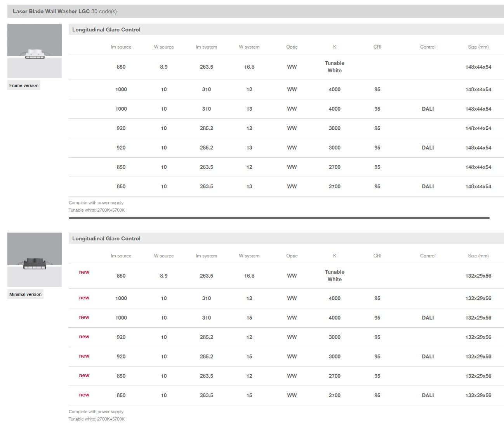Collapse the first Longitudinal Glare Control section

pos(106,30)
